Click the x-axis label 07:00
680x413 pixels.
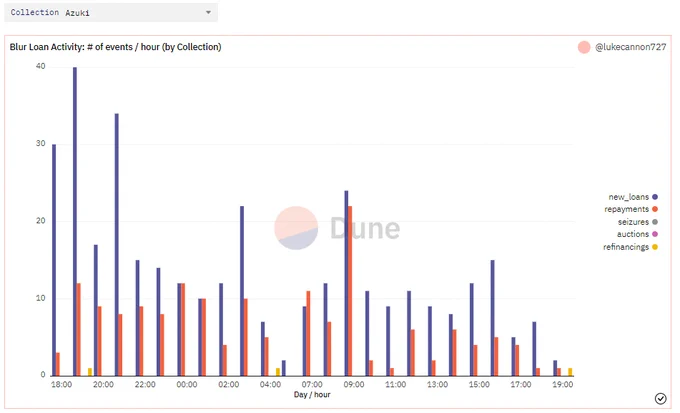click(x=312, y=384)
